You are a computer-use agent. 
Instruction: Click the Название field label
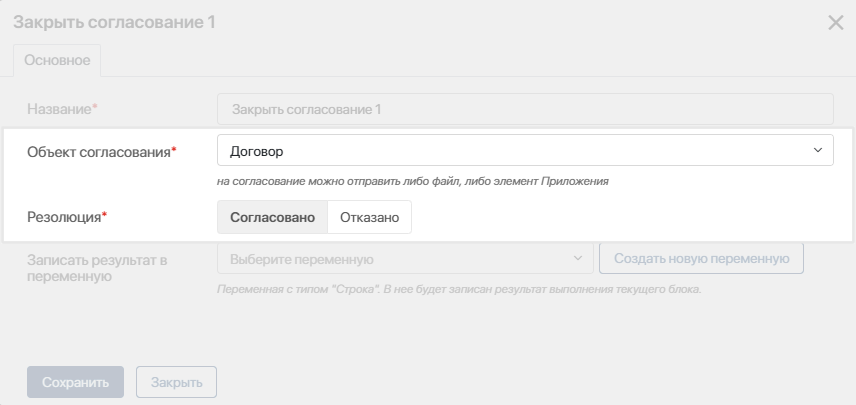[x=59, y=109]
